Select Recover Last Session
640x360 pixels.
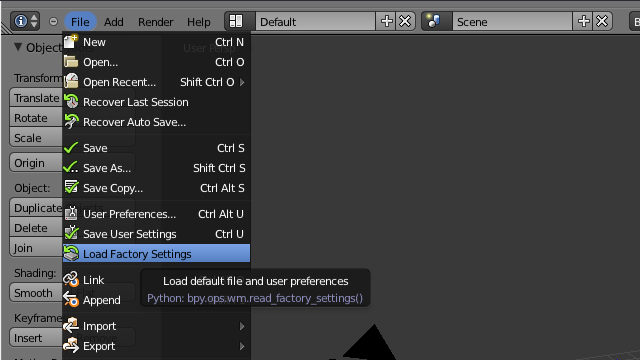156,102
